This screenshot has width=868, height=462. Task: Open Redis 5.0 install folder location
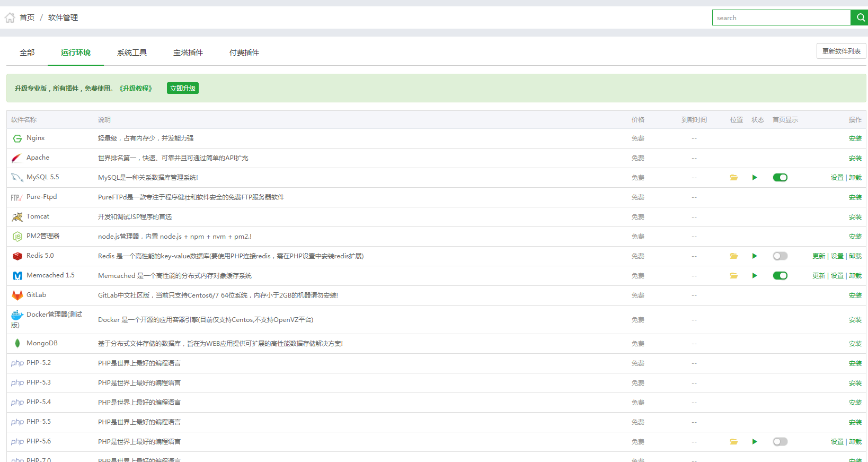[x=734, y=256]
